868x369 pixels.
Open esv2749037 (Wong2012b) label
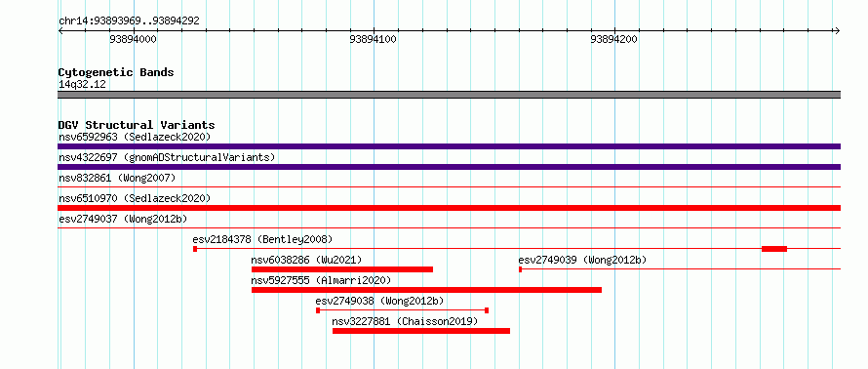pos(123,219)
